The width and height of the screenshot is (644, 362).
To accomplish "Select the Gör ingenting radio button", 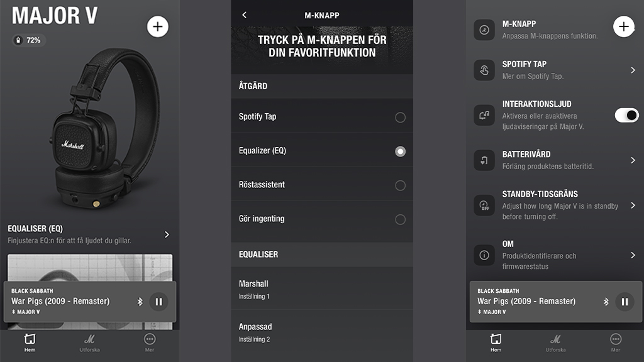I will [x=400, y=219].
